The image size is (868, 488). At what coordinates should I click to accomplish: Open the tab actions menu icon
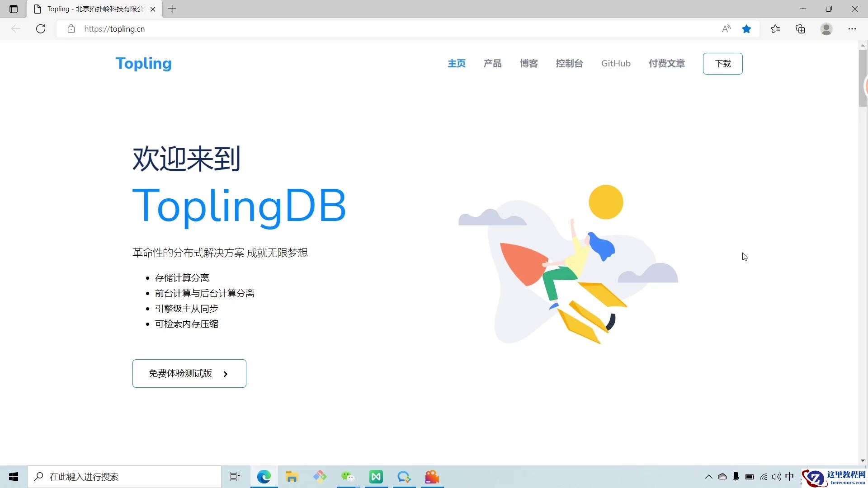(14, 9)
